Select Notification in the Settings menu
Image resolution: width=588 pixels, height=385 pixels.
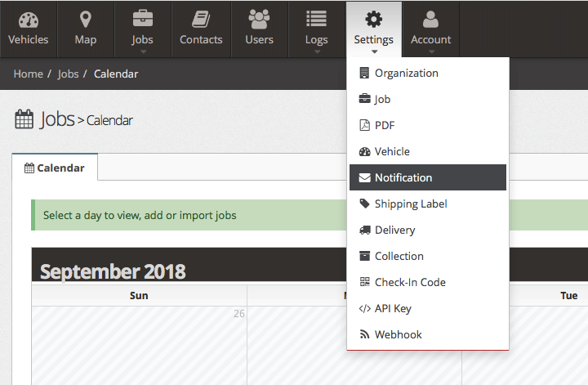(427, 177)
